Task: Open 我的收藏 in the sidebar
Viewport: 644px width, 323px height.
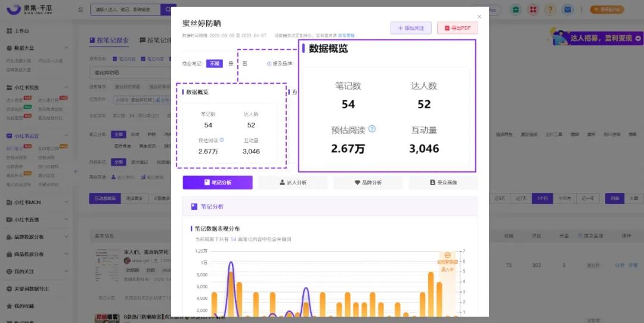Action: tap(24, 306)
